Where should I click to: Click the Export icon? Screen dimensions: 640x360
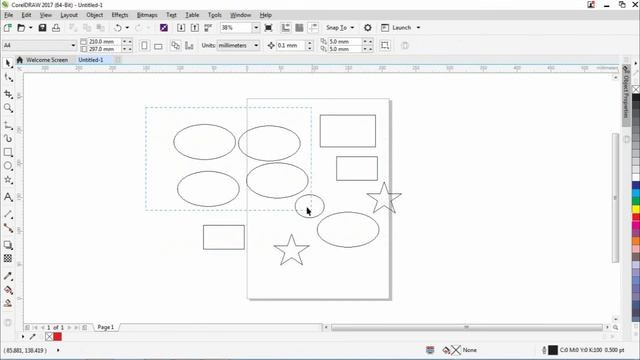coord(195,28)
